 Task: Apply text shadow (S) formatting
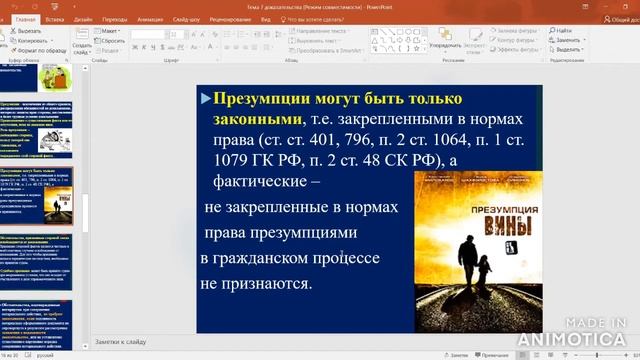(162, 47)
